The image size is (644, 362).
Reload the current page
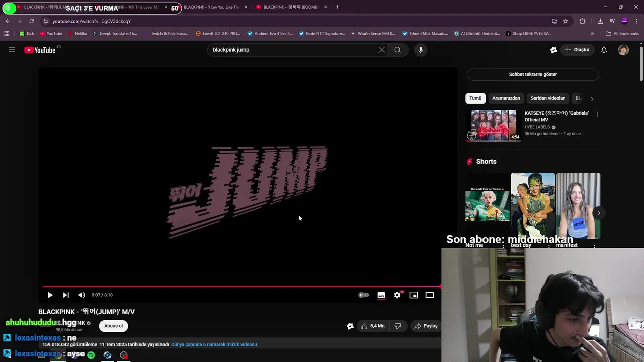31,21
